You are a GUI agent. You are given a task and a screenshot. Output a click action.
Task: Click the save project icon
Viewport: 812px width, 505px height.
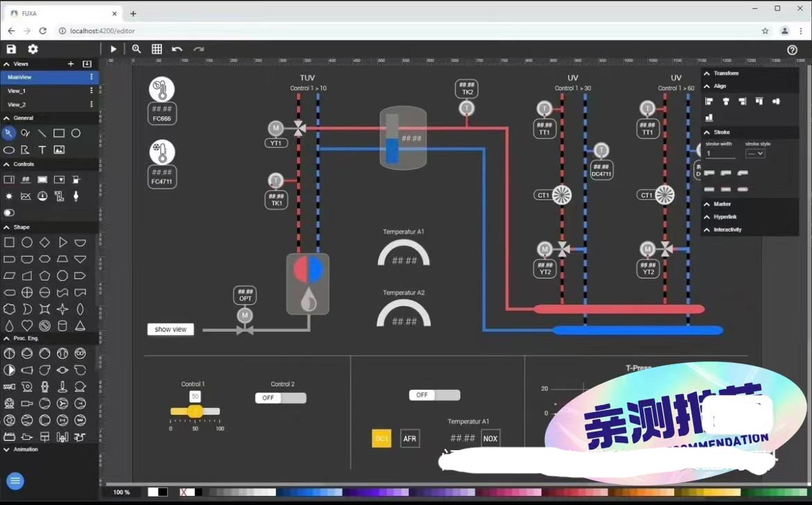tap(11, 49)
